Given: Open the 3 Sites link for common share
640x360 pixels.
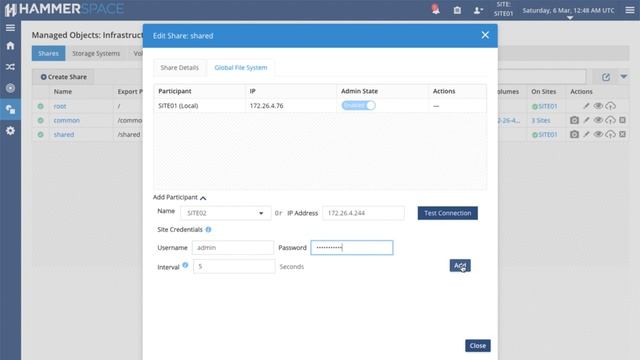Looking at the screenshot, I should 541,120.
